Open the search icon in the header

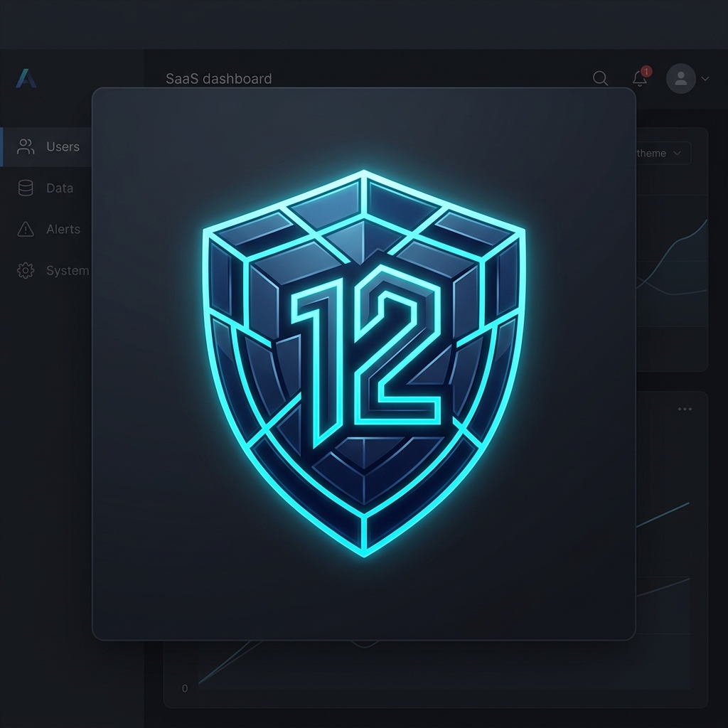click(x=600, y=78)
